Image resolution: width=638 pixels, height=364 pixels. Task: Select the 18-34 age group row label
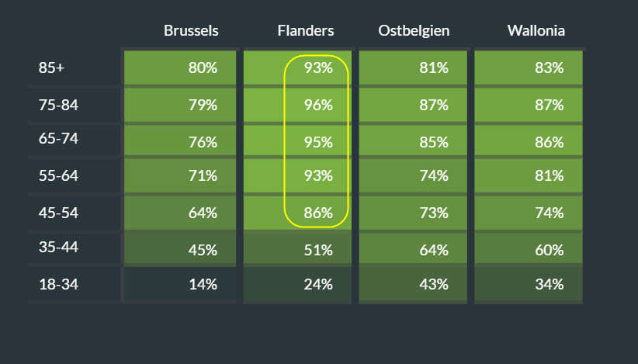[x=57, y=284]
